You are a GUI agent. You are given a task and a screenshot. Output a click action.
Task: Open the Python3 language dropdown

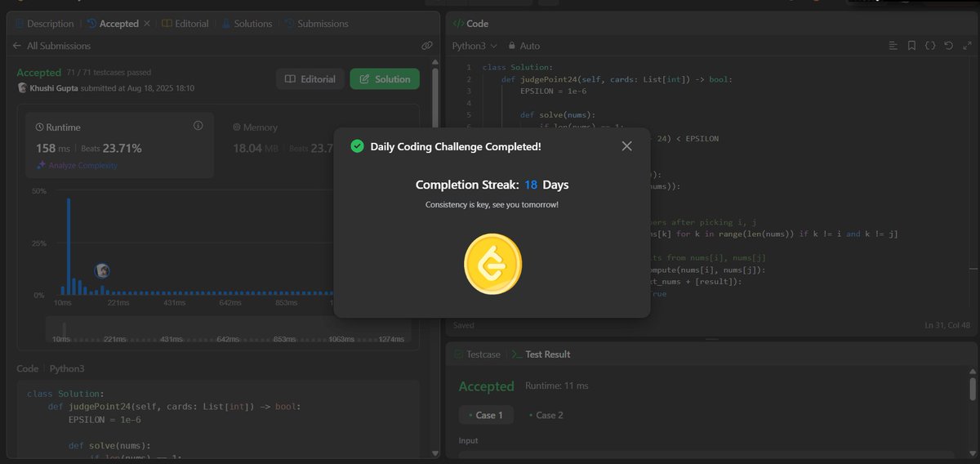(x=474, y=47)
